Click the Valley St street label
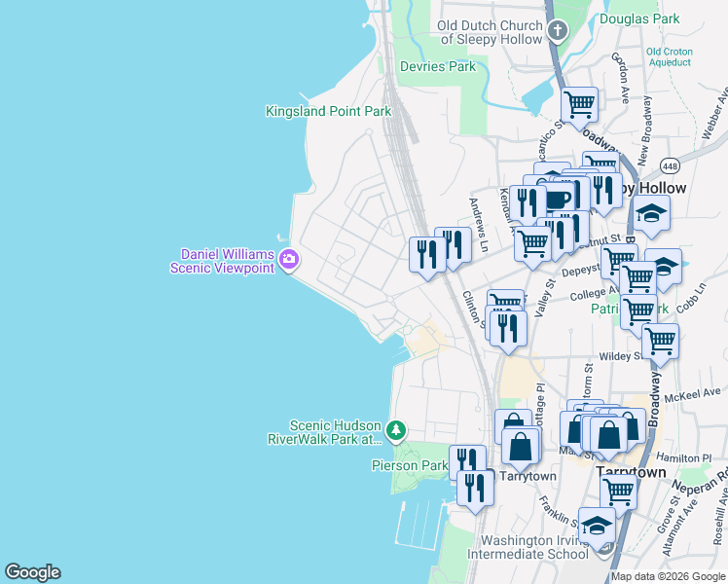The image size is (728, 584). coord(545,298)
